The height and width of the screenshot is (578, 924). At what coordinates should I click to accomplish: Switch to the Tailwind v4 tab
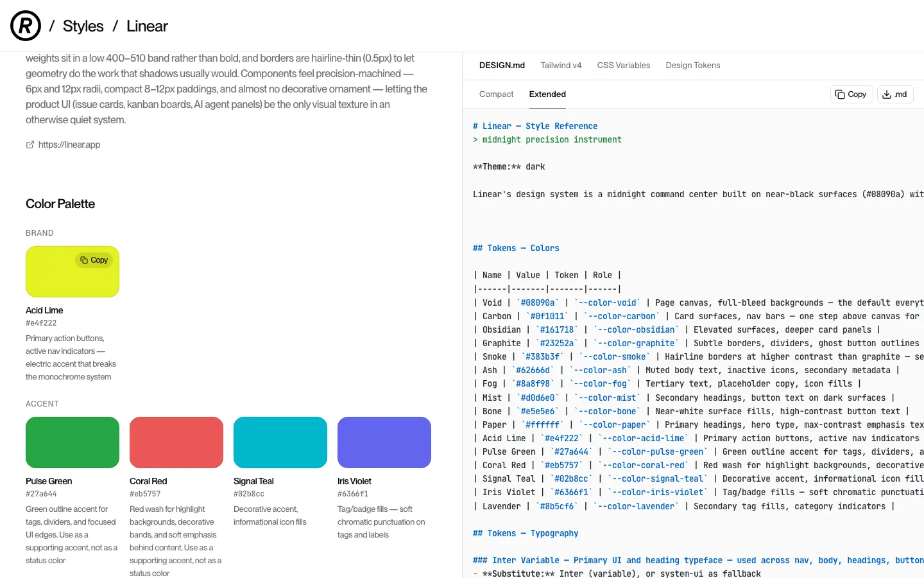pyautogui.click(x=561, y=65)
